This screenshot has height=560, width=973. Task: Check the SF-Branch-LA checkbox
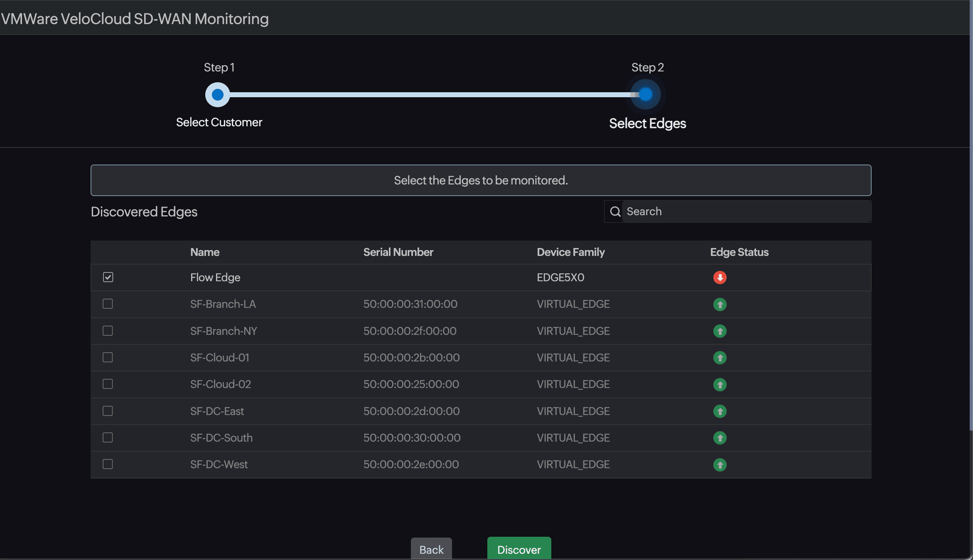pos(108,304)
